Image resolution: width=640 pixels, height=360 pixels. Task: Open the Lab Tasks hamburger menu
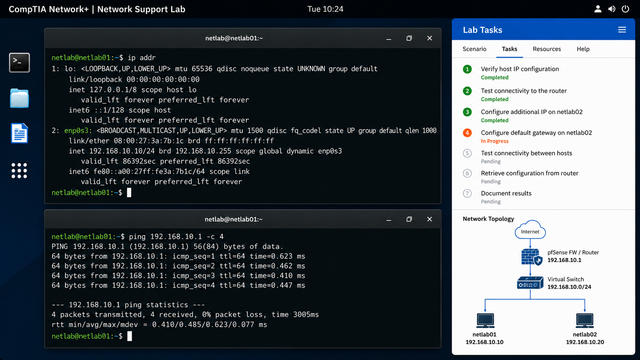coord(622,30)
